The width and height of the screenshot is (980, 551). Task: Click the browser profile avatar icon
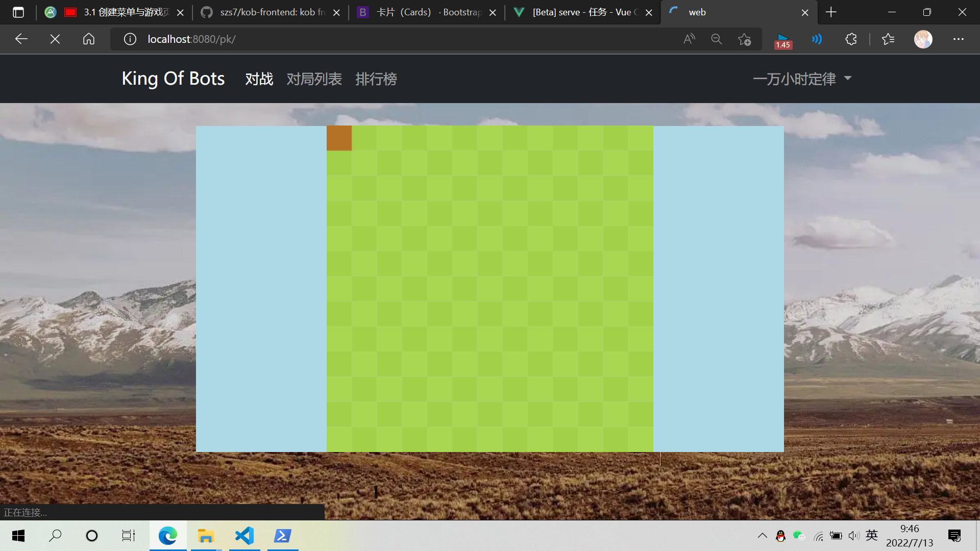pos(923,39)
